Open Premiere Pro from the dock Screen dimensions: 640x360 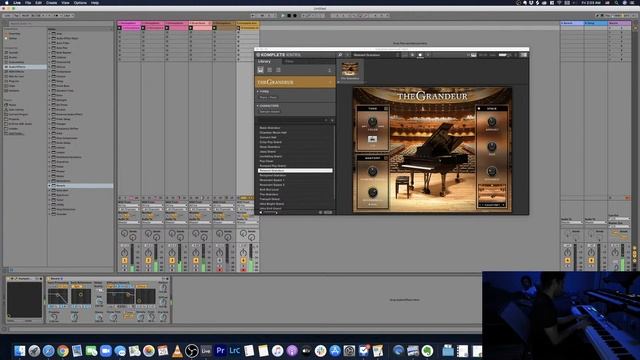tap(220, 350)
